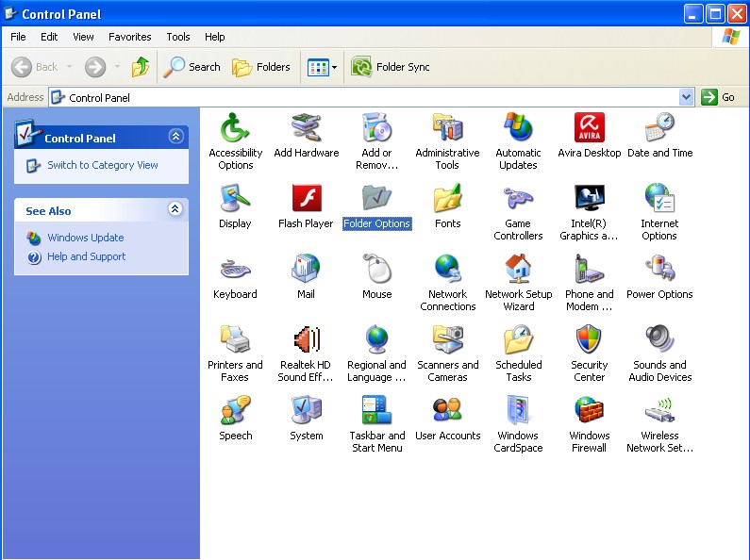The image size is (750, 560).
Task: Open the Favorites menu
Action: [x=129, y=37]
